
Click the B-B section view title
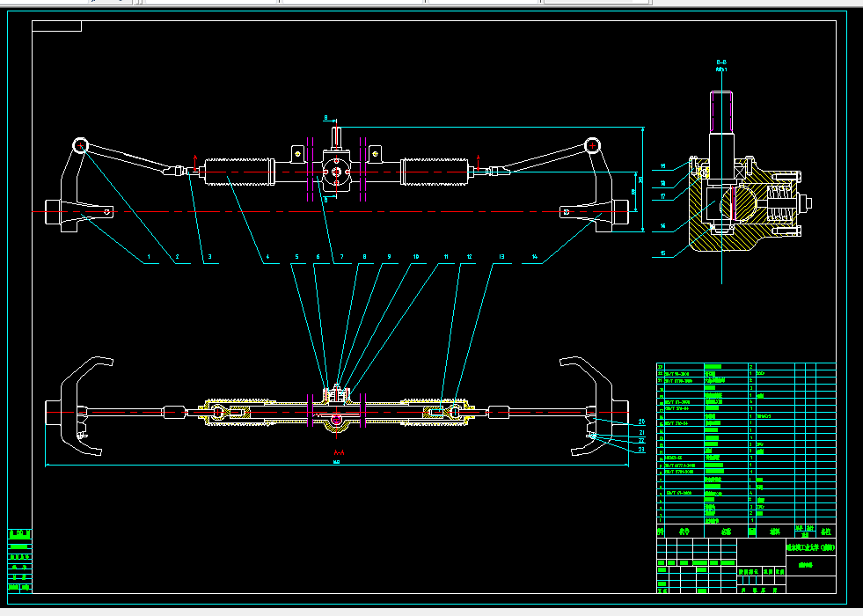pyautogui.click(x=721, y=62)
